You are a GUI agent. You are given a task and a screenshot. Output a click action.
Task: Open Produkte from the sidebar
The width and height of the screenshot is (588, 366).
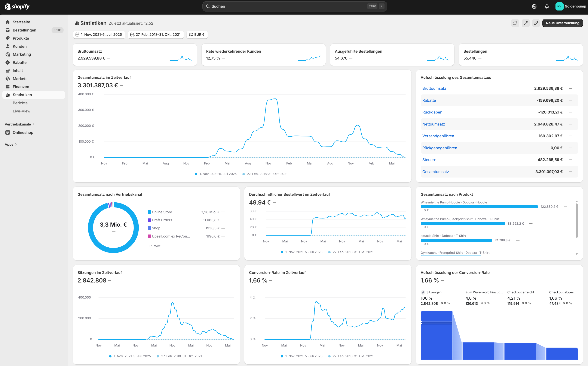pos(21,38)
